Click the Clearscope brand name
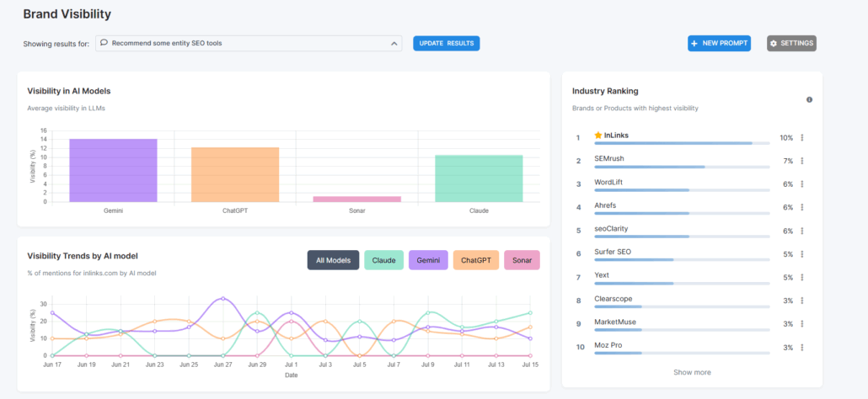The height and width of the screenshot is (399, 868). tap(613, 299)
